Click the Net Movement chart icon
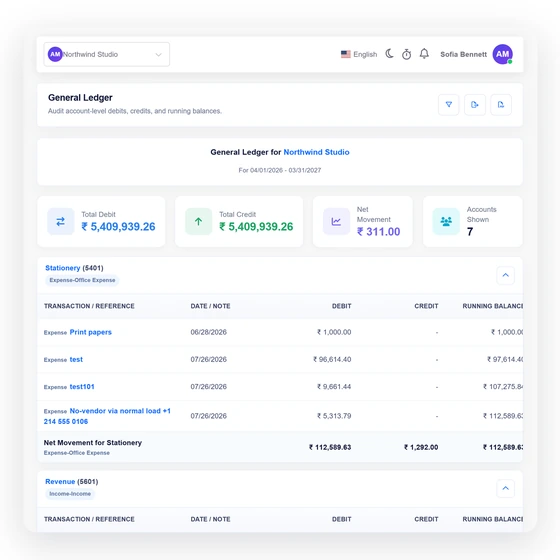This screenshot has width=560, height=560. pyautogui.click(x=336, y=221)
